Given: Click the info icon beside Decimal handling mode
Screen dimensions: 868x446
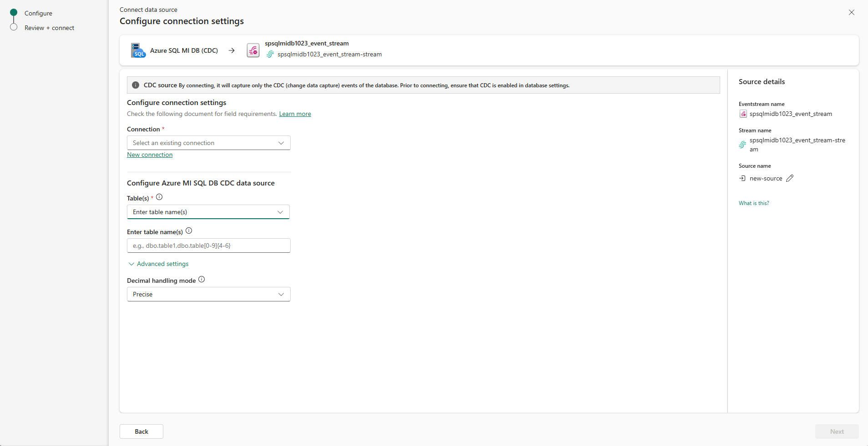Looking at the screenshot, I should pos(202,279).
